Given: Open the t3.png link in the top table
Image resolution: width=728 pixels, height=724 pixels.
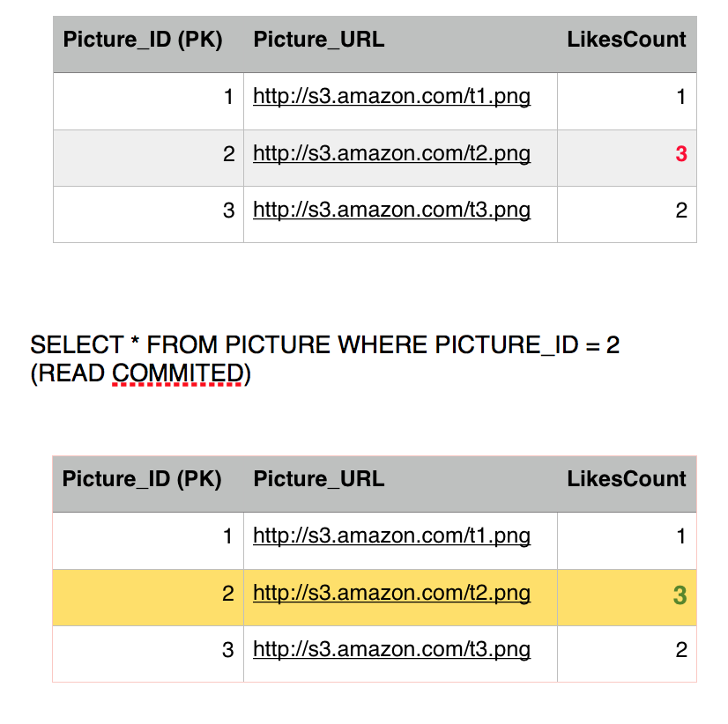Looking at the screenshot, I should [391, 211].
